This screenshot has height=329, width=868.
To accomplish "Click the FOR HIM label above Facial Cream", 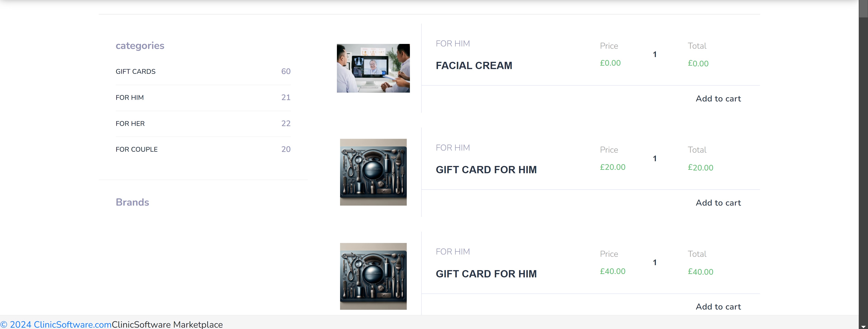I will point(452,43).
